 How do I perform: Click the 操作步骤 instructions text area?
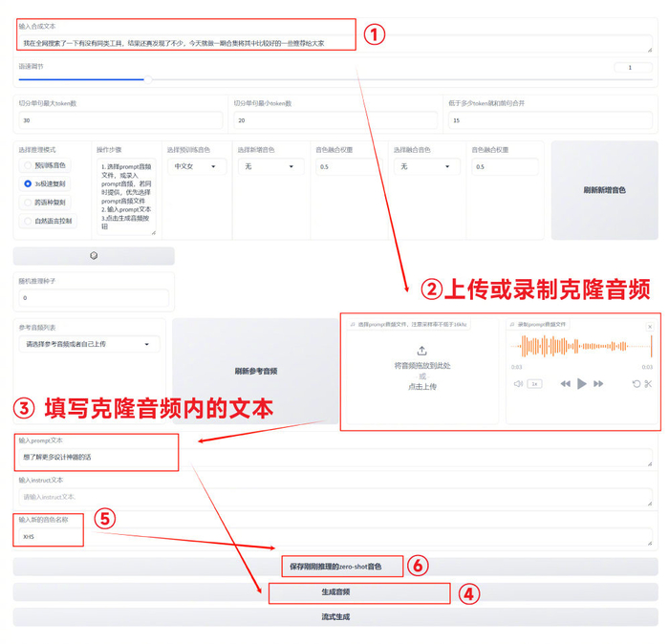coord(126,197)
